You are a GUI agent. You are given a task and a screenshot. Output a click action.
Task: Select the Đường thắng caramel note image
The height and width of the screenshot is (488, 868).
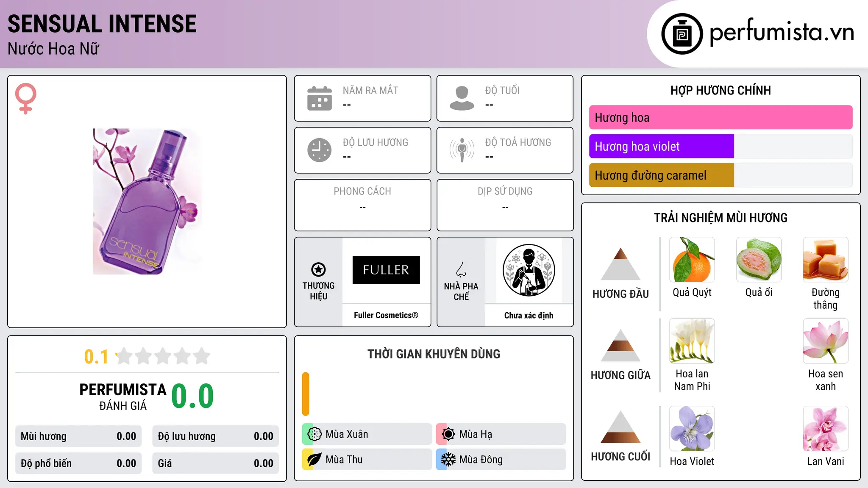[826, 260]
